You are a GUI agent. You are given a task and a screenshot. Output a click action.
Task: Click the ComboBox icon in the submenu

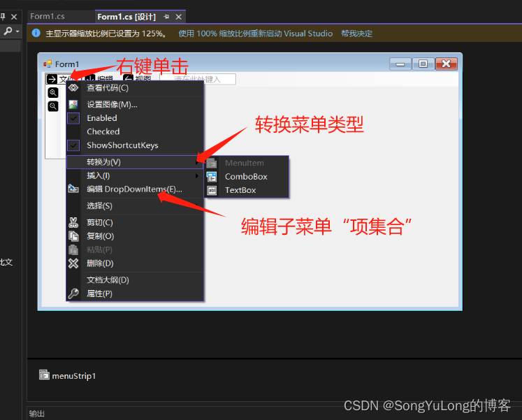pyautogui.click(x=212, y=177)
